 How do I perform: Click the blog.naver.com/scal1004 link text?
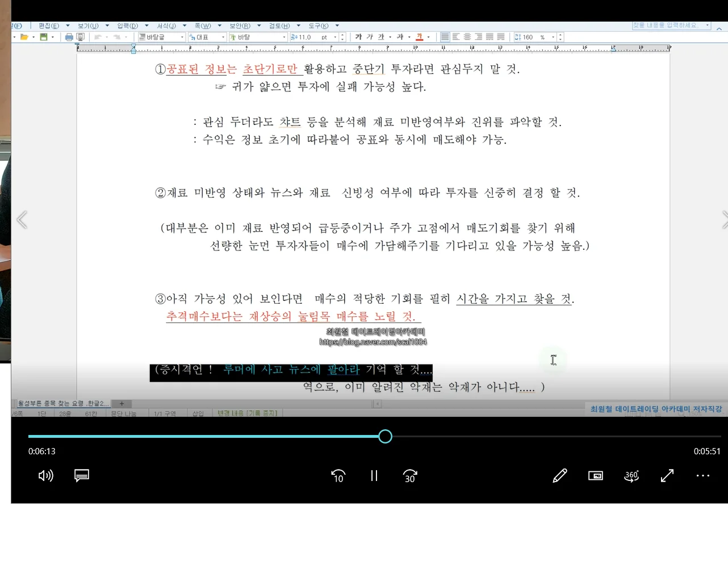coord(373,342)
